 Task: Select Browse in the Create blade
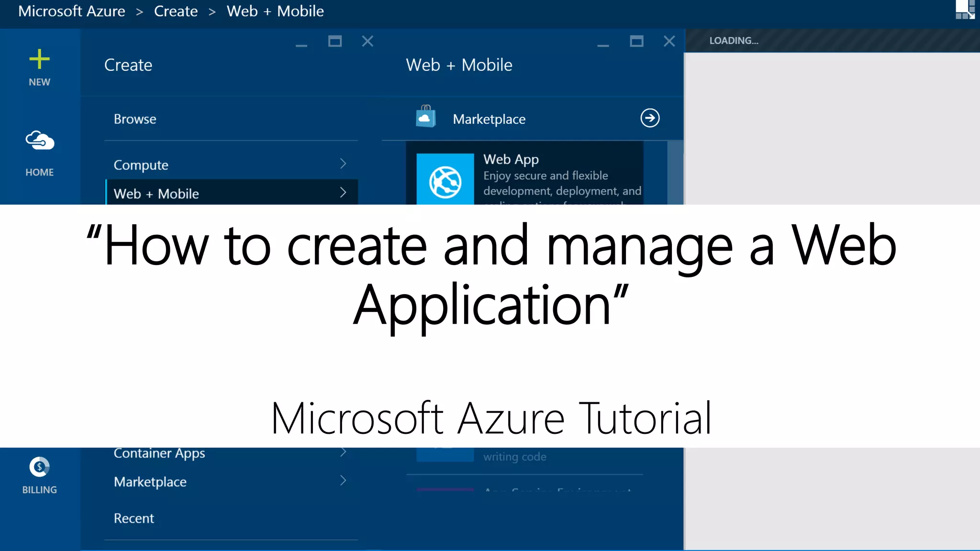pos(135,119)
